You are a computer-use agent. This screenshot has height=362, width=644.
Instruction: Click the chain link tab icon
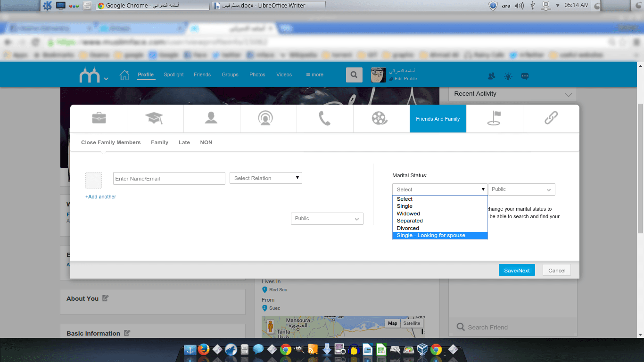click(551, 118)
